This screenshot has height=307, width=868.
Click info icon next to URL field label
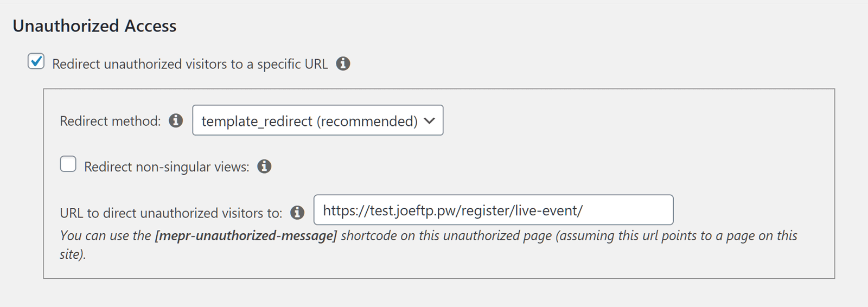point(297,213)
